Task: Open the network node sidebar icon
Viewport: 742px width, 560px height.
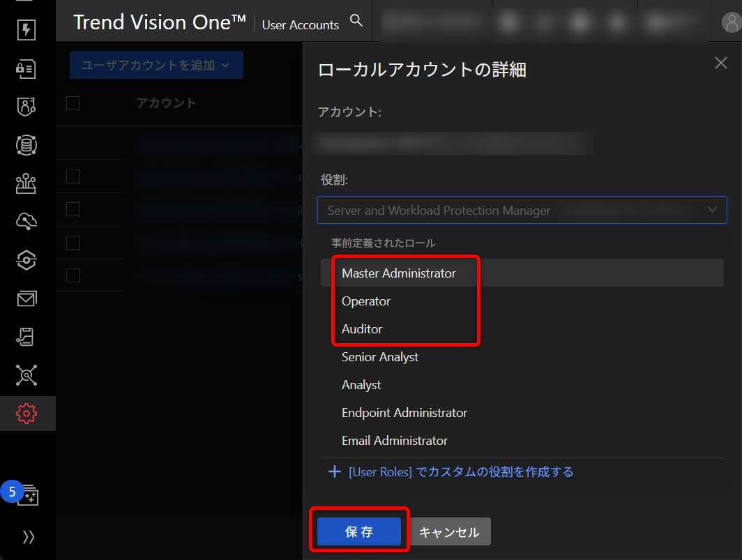Action: click(x=26, y=375)
